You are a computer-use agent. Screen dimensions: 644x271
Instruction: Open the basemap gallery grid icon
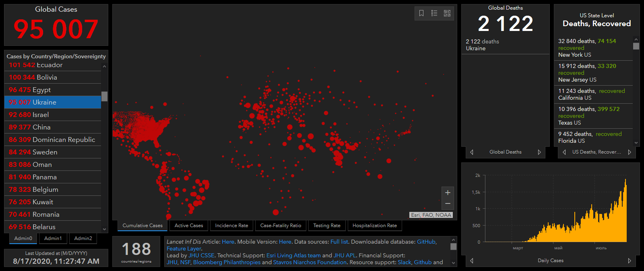click(447, 13)
